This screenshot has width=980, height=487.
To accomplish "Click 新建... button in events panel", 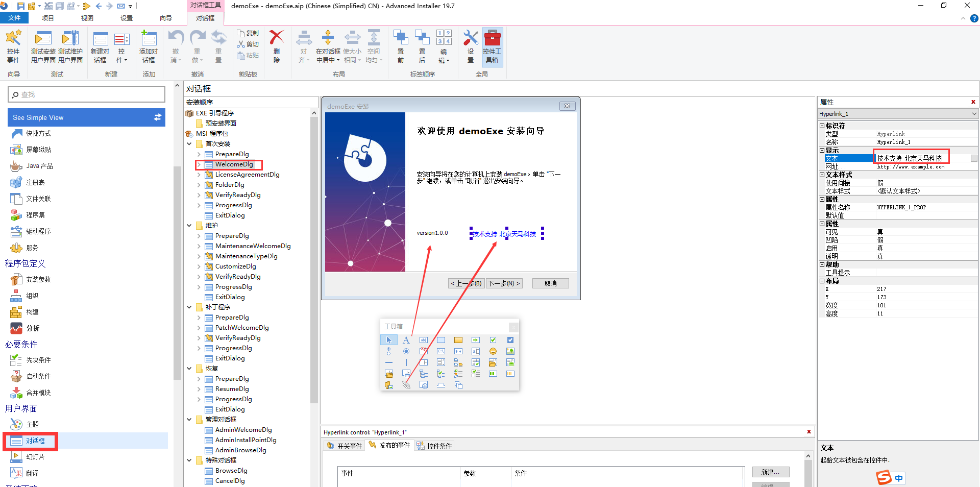I will 771,472.
